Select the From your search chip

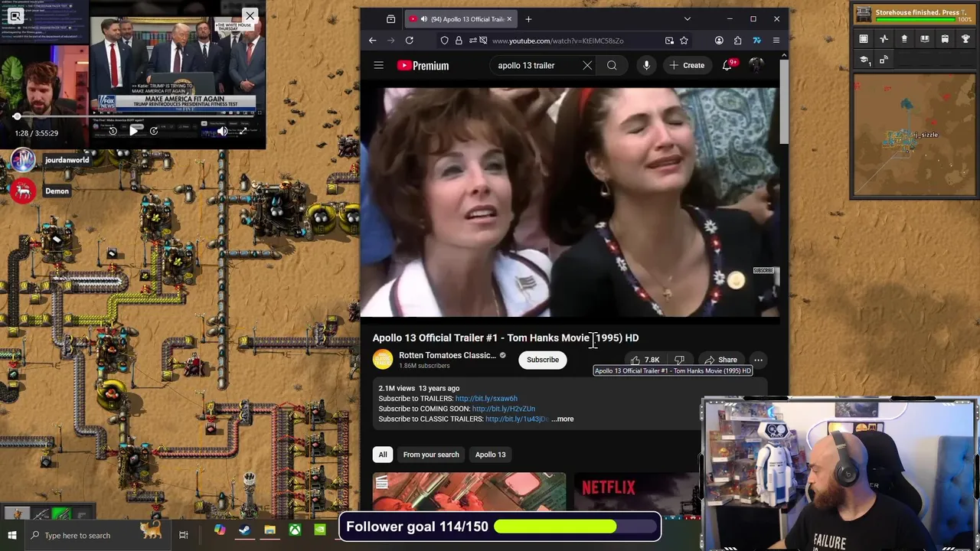coord(431,455)
